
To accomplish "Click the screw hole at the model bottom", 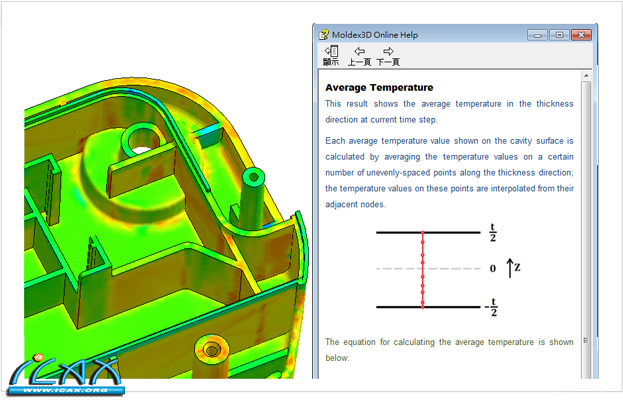I will [211, 348].
